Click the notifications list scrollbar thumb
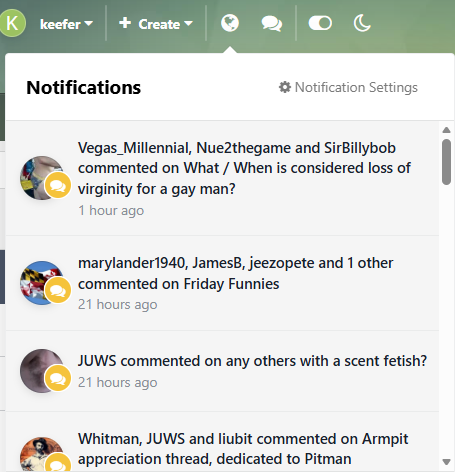455x472 pixels. coord(446,162)
